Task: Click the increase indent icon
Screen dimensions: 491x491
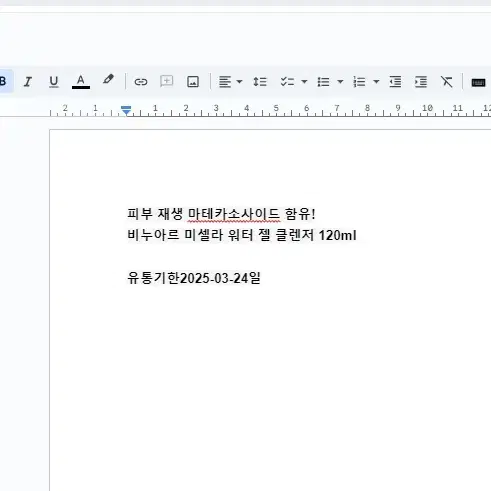Action: tap(421, 82)
